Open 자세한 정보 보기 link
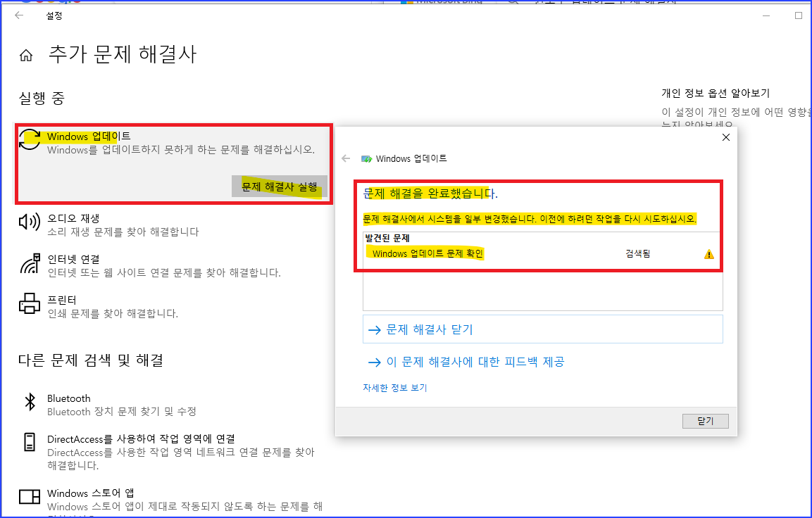 click(394, 388)
